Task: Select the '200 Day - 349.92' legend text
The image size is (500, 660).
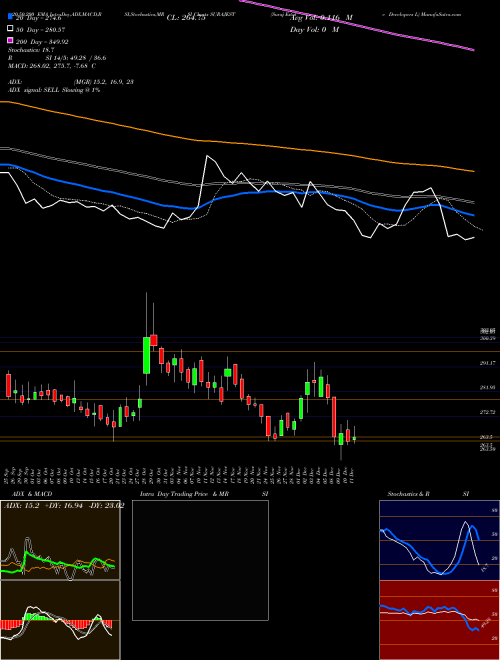Action: pos(42,42)
